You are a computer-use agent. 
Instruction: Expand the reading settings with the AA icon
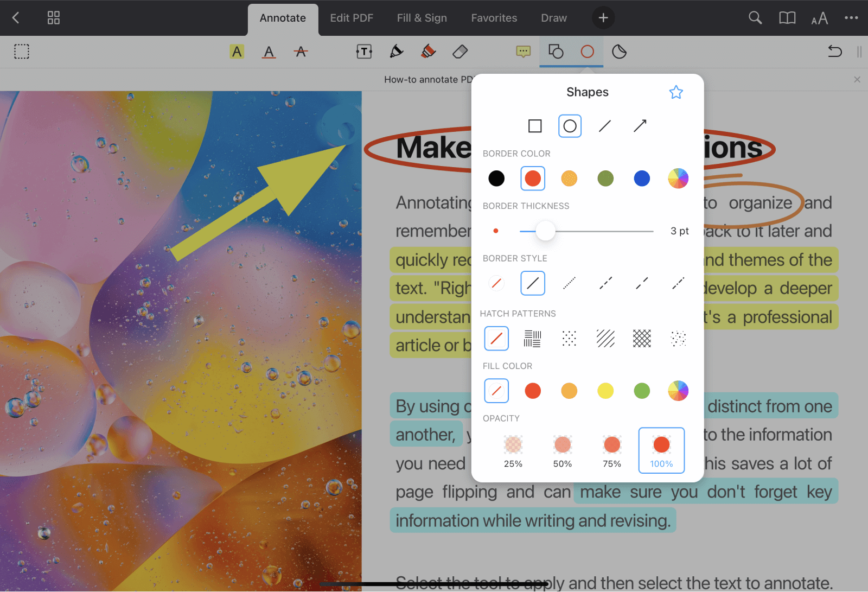tap(819, 18)
